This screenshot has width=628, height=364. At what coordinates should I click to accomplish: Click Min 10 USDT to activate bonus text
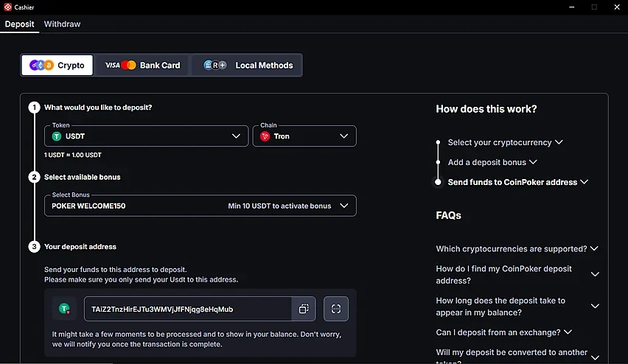pyautogui.click(x=279, y=206)
